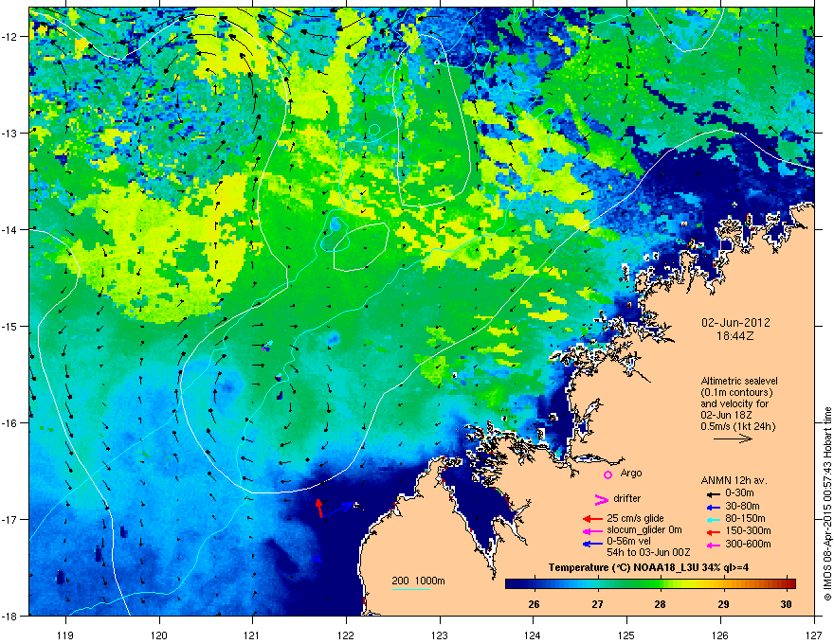The width and height of the screenshot is (834, 644).
Task: Click the magenta Argo circle legend symbol
Action: (607, 474)
